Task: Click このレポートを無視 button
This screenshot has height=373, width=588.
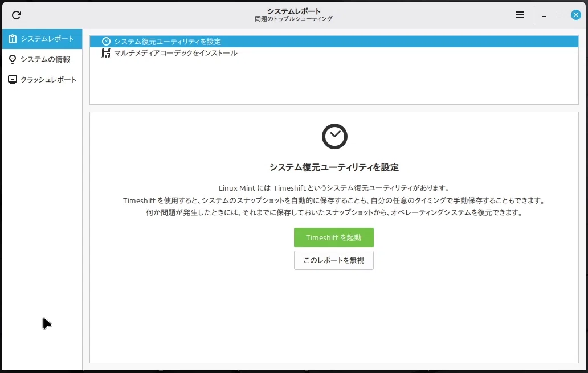Action: pos(334,260)
